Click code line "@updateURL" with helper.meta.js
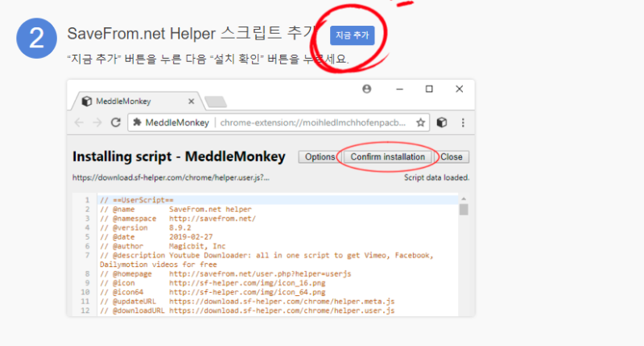This screenshot has width=644, height=346. pyautogui.click(x=247, y=301)
